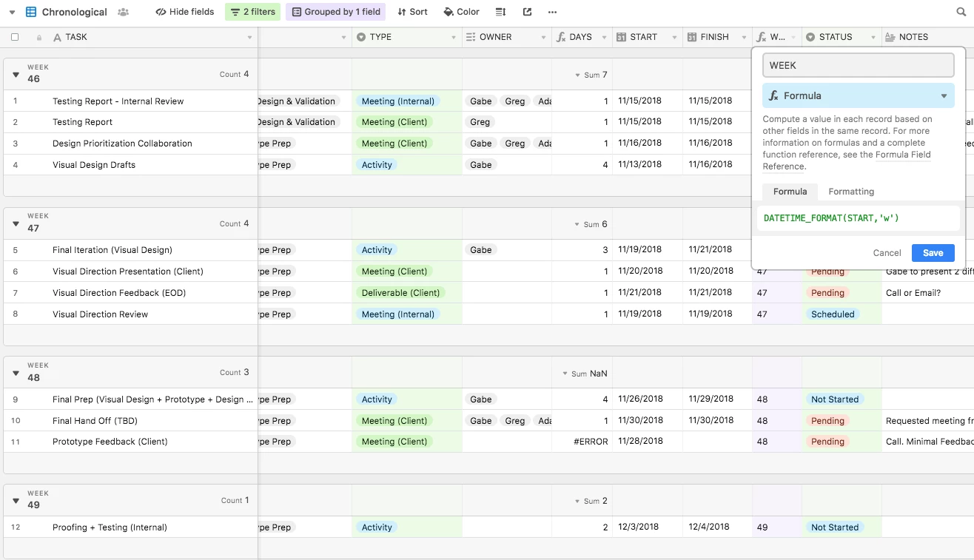Switch to the Formatting tab
Image resolution: width=974 pixels, height=560 pixels.
[851, 192]
